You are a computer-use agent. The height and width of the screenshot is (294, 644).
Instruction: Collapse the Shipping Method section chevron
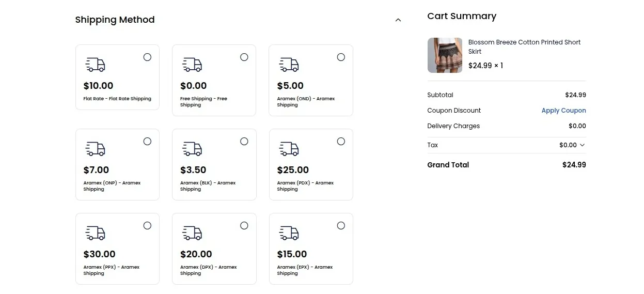(398, 20)
